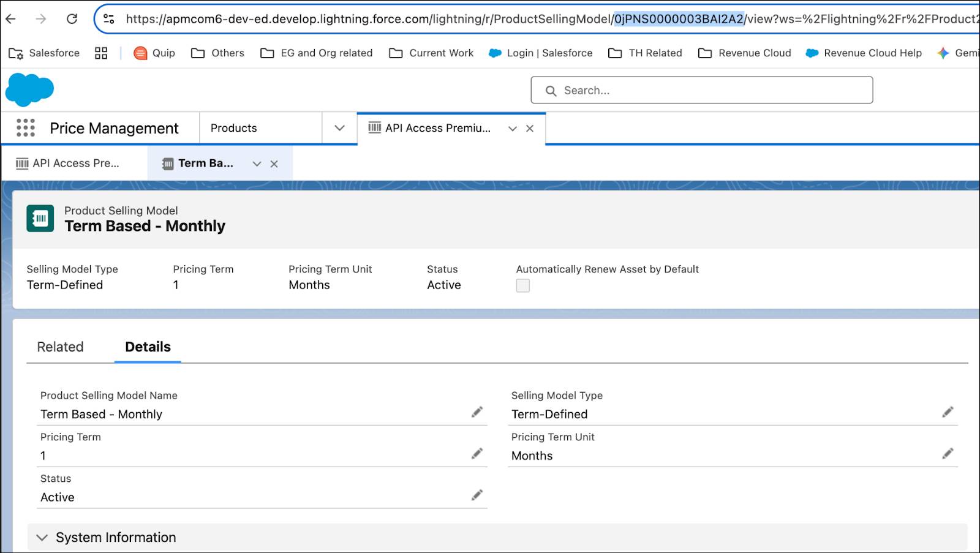
Task: Switch to the Related tab
Action: 60,347
